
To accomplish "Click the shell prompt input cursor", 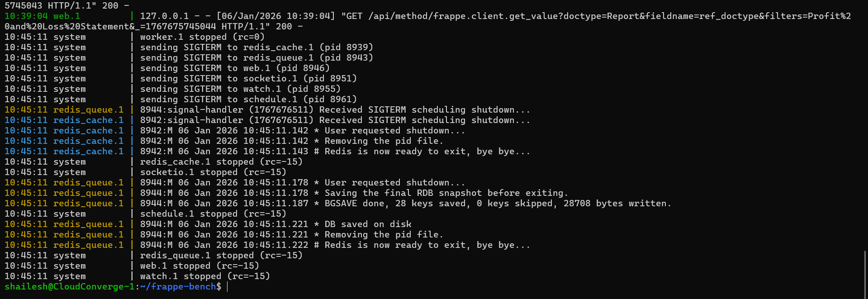I will [228, 287].
